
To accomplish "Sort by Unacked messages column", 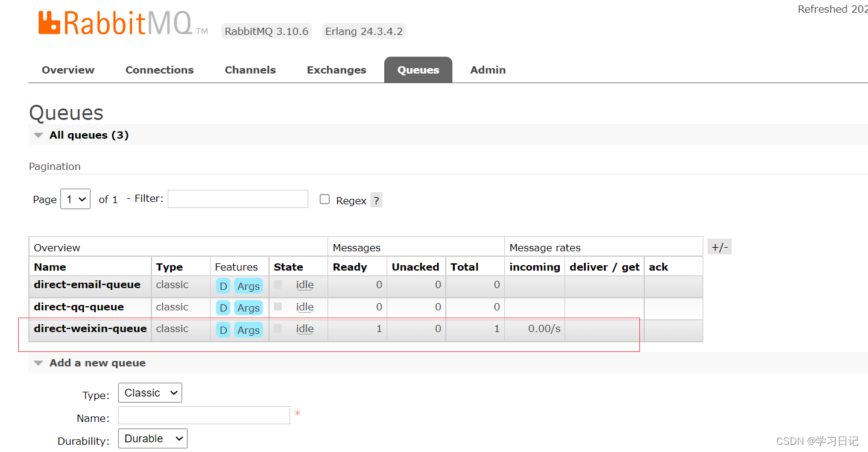I will 416,267.
